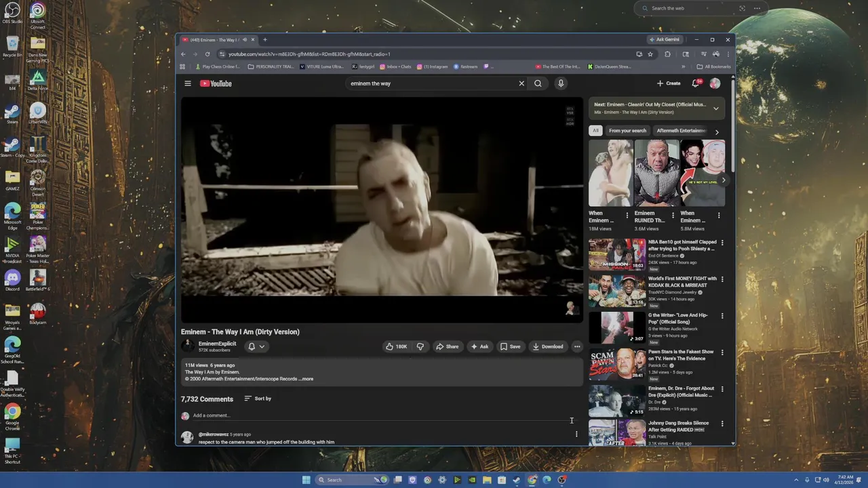Open the Windows Start button
This screenshot has width=868, height=488.
click(x=306, y=480)
